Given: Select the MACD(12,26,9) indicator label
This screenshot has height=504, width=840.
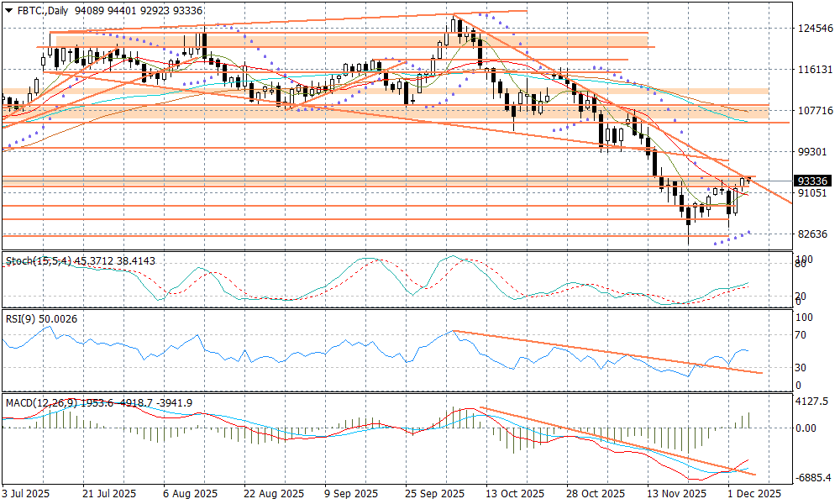Looking at the screenshot, I should [40, 402].
